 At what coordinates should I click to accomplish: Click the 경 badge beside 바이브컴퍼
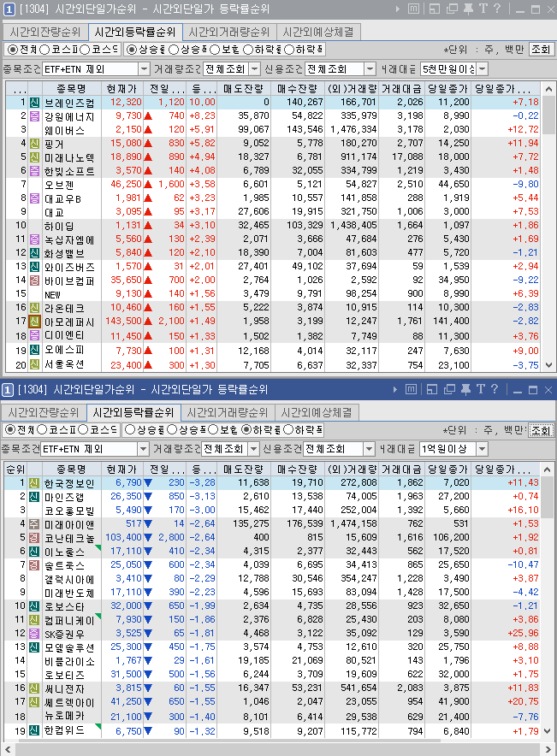pos(34,281)
